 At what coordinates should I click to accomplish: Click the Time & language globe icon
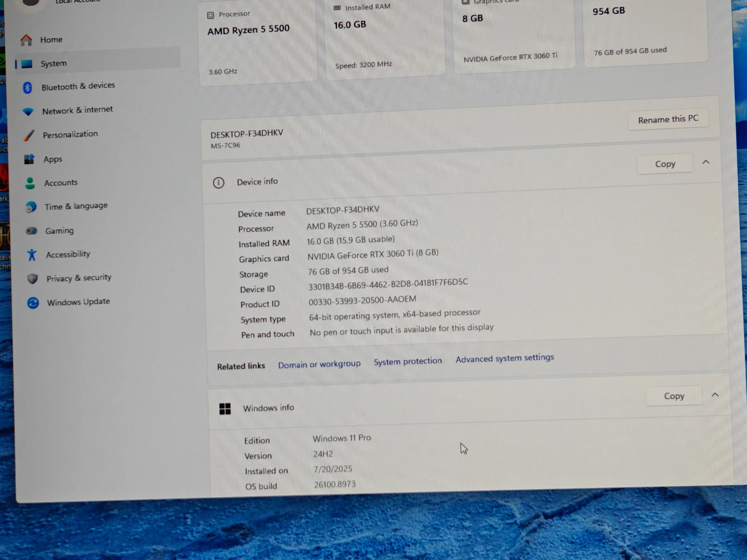(x=31, y=207)
